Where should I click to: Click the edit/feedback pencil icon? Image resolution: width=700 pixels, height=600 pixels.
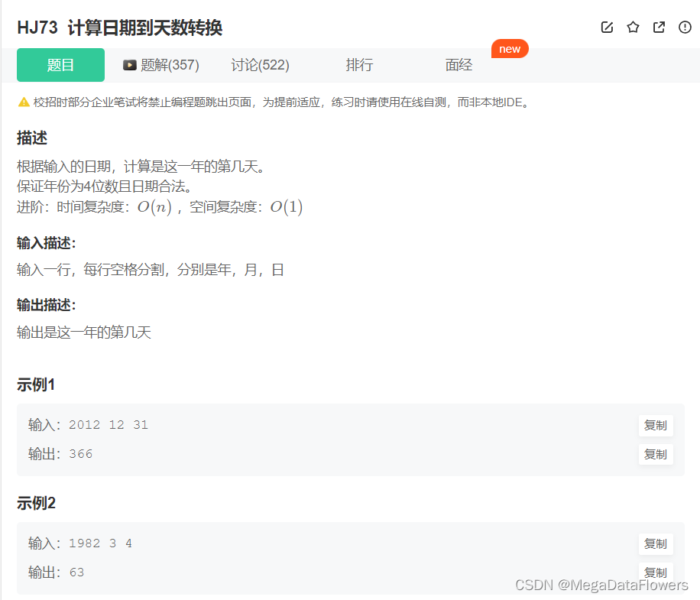coord(607,27)
